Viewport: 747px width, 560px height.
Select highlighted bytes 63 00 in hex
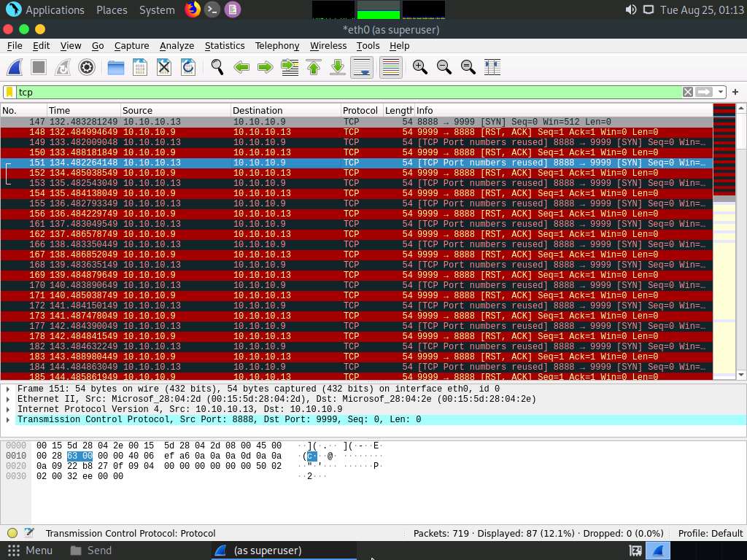[x=80, y=456]
